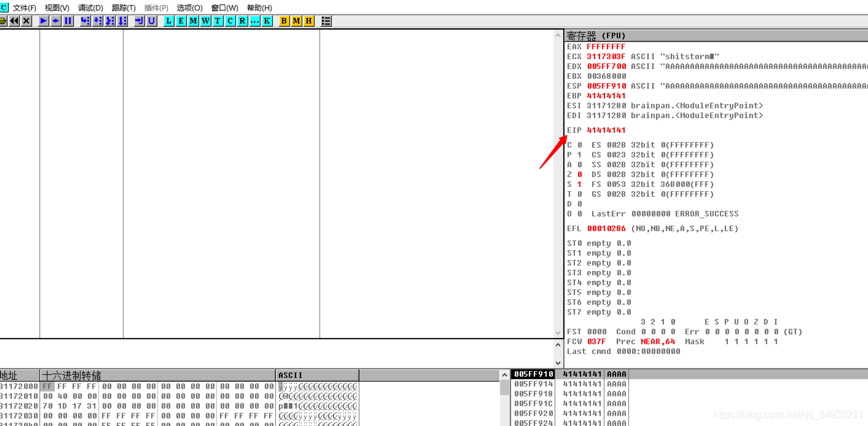Click the Z flag value
Screen dimensions: 868x426
[579, 175]
